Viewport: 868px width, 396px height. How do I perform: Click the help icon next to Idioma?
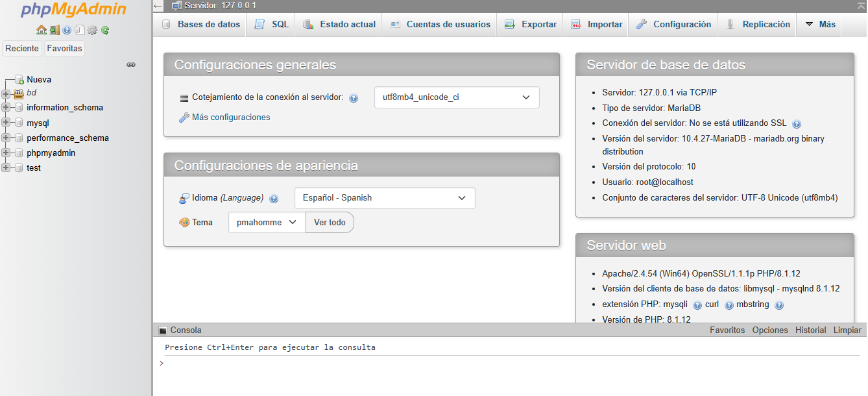[x=274, y=198]
